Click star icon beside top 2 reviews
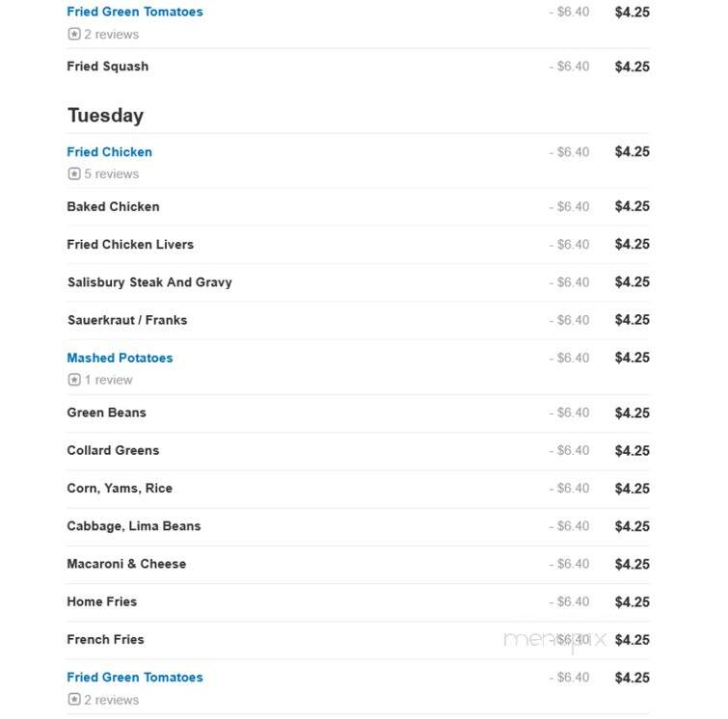 [x=74, y=34]
